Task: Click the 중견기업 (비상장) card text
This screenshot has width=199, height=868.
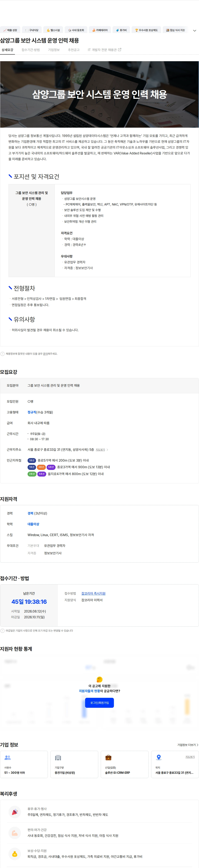Action: point(65,773)
